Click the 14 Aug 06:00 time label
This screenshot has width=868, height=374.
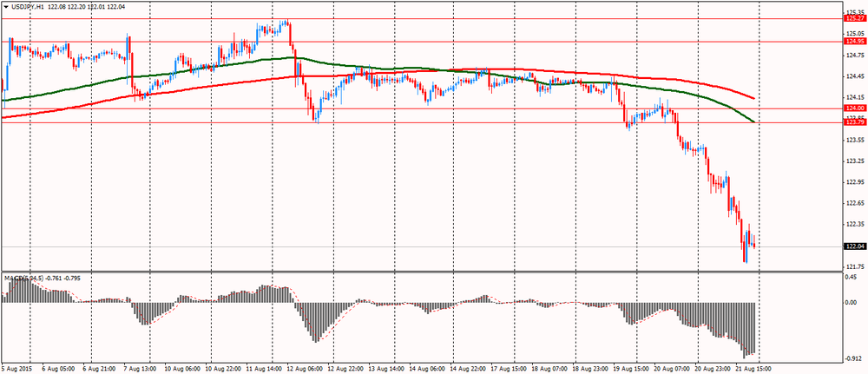tap(429, 367)
